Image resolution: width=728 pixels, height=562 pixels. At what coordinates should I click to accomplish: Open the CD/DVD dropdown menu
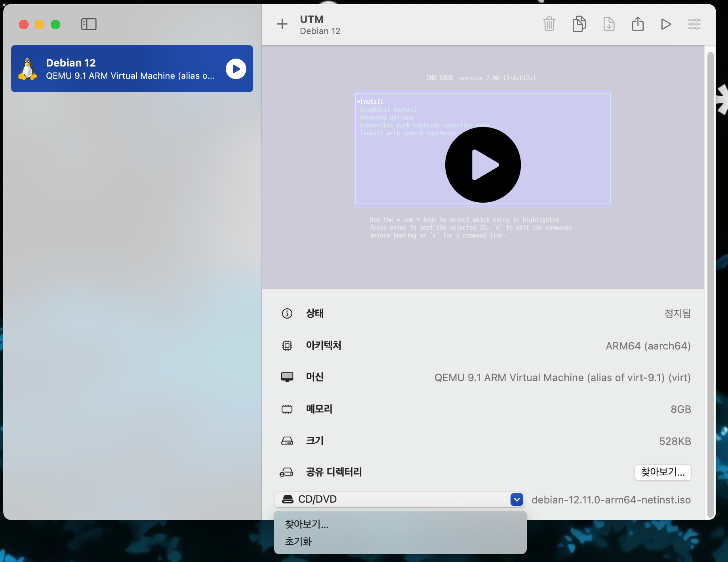pos(399,499)
